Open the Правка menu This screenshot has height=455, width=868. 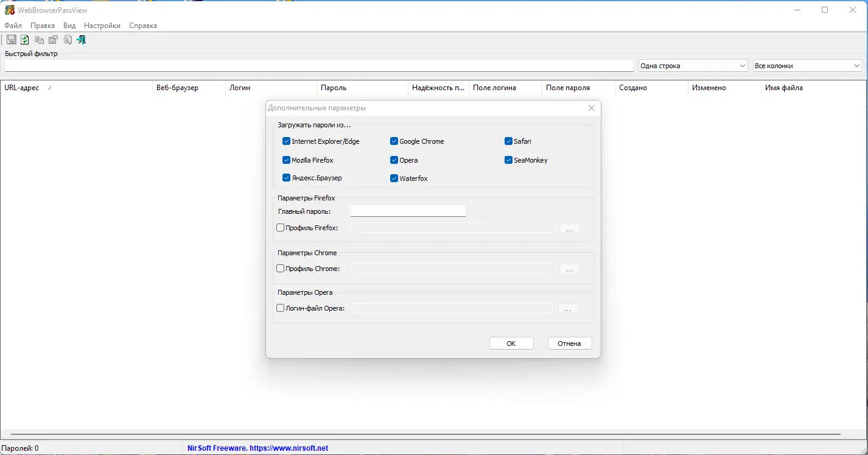(x=43, y=26)
